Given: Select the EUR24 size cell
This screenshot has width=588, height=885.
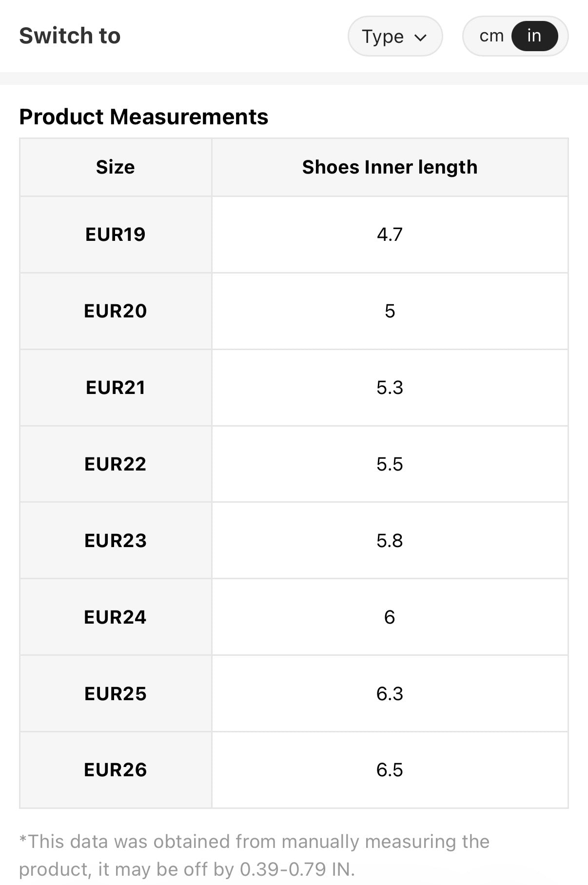Looking at the screenshot, I should (x=115, y=617).
